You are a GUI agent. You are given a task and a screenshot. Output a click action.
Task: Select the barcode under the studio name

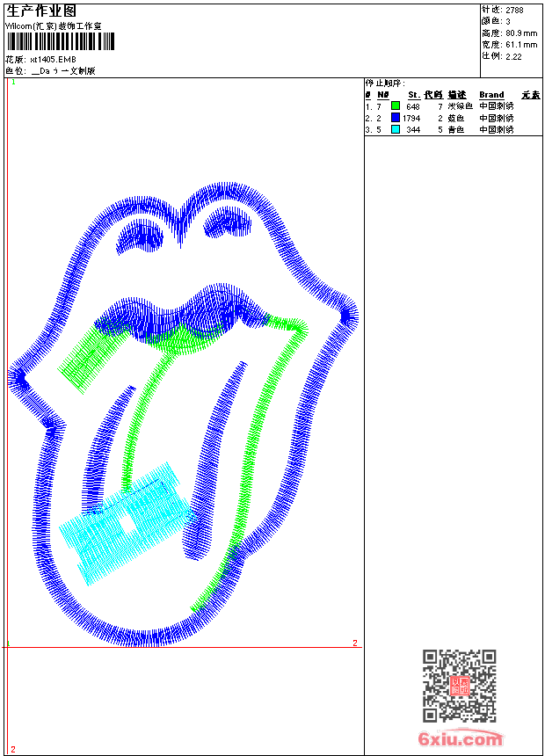pos(61,41)
